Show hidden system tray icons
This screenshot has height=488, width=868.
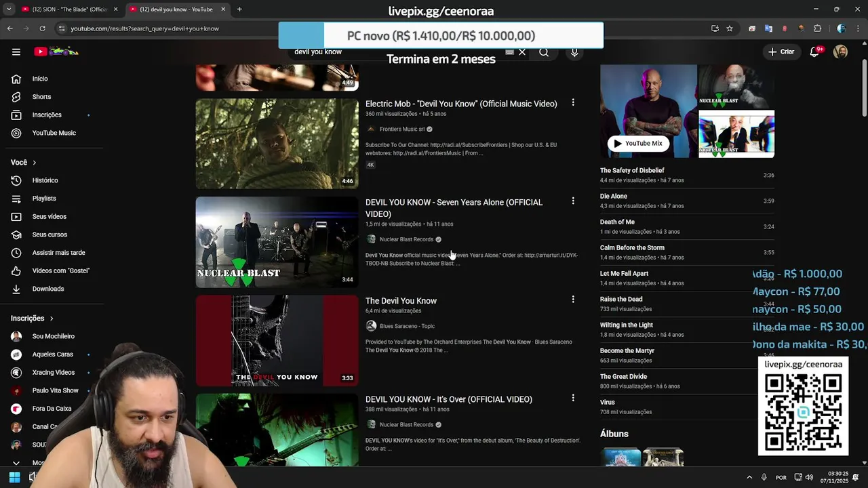point(749,477)
